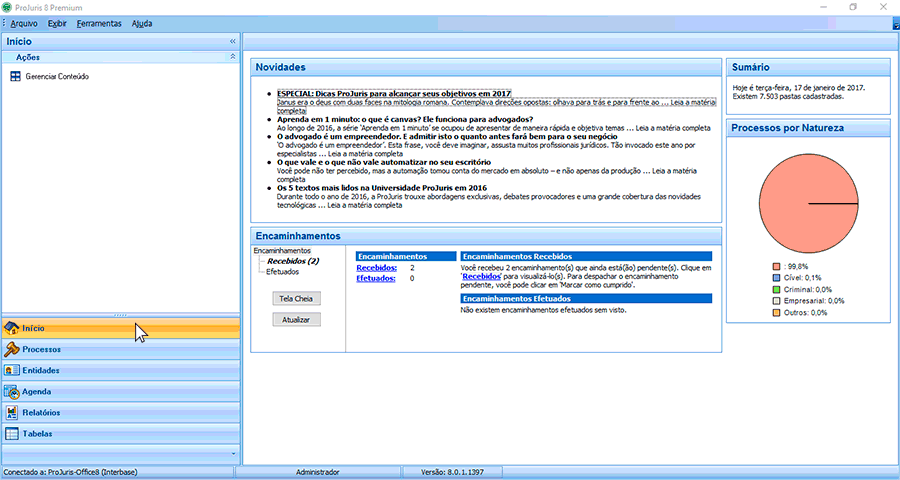900x480 pixels.
Task: Open the Ferramentas menu
Action: coord(99,24)
